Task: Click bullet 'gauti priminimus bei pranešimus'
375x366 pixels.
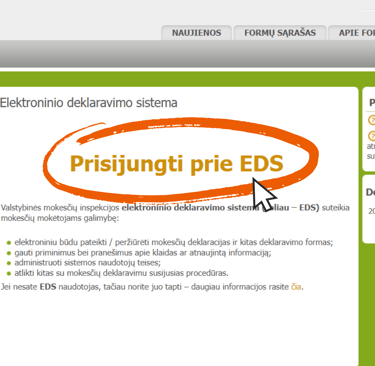Action: [143, 253]
